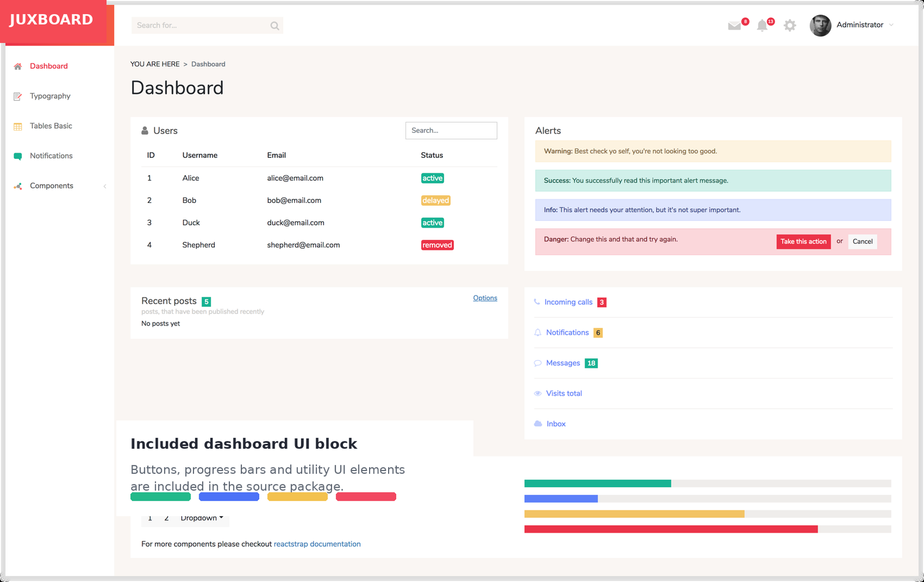Click the phone icon beside Incoming calls

pos(537,302)
